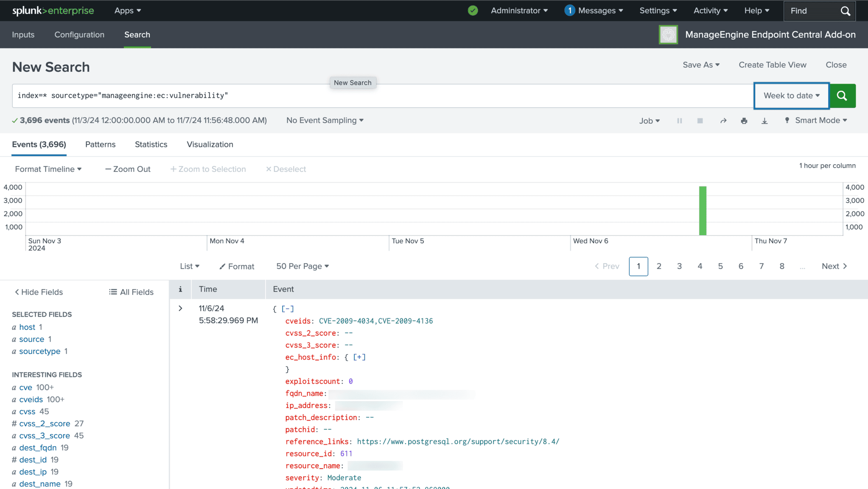Open the Activity menu
The image size is (868, 489).
click(x=711, y=11)
